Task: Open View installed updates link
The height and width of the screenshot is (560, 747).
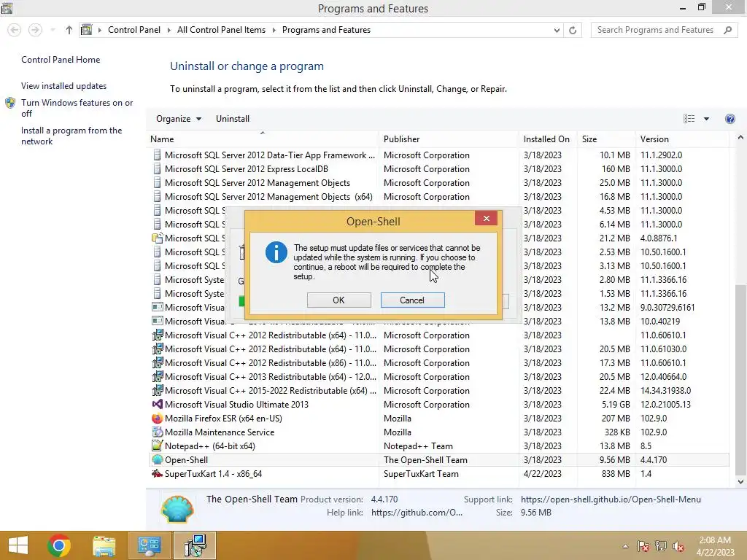Action: pos(64,86)
